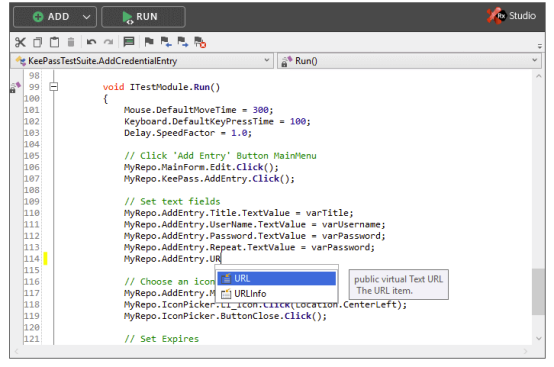Screen dimensions: 554x367
Task: Click the Delete trash icon
Action: (x=71, y=42)
